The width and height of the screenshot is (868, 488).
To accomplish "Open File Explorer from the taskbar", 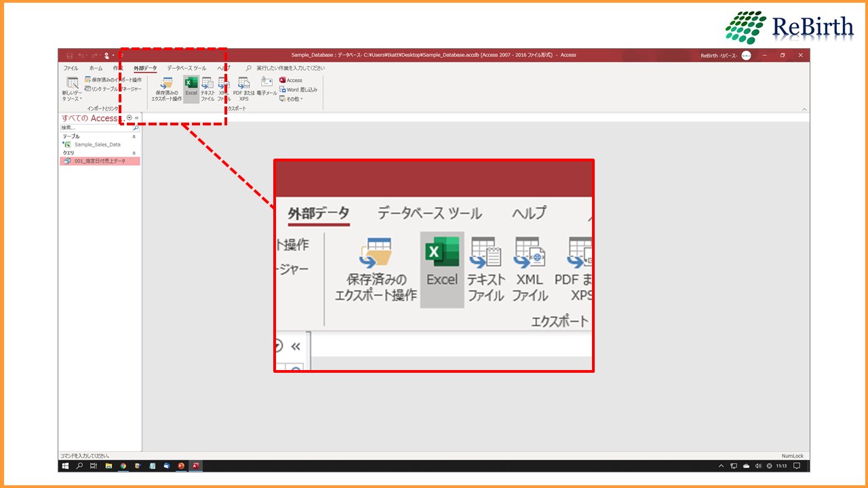I will [x=108, y=466].
